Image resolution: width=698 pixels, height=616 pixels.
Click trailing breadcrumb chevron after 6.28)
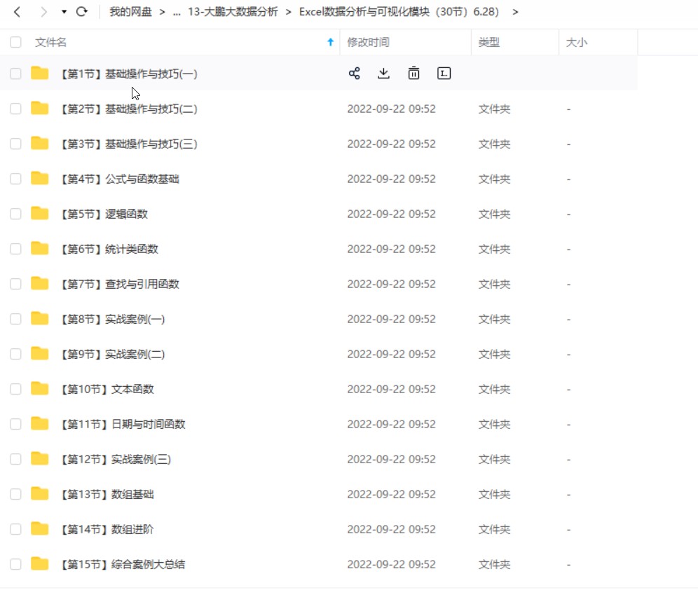pos(515,12)
